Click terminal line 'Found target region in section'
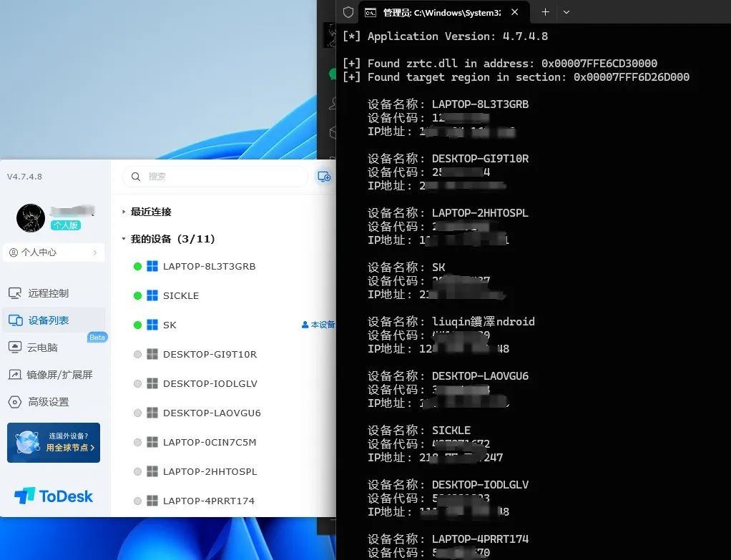Image resolution: width=731 pixels, height=560 pixels. (x=528, y=77)
